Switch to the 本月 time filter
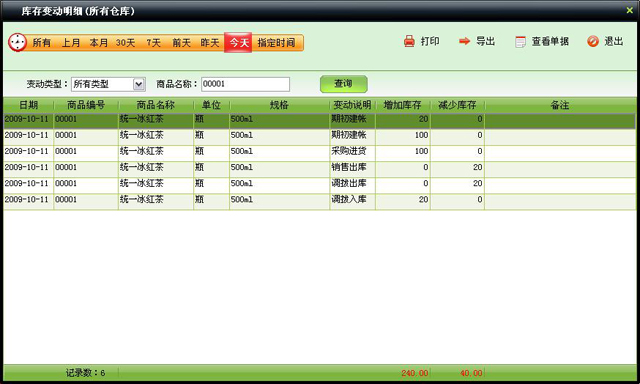Screen dimensions: 640x384 coord(98,42)
